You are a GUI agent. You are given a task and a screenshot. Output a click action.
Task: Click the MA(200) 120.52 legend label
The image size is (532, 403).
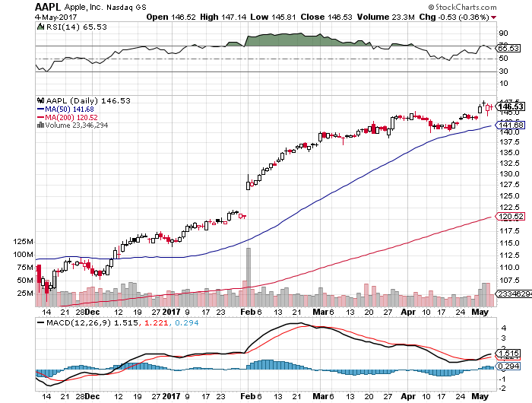71,117
